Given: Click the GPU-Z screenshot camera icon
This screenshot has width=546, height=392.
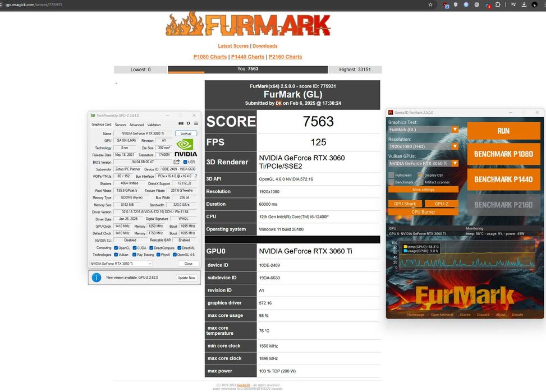Looking at the screenshot, I should click(x=181, y=123).
